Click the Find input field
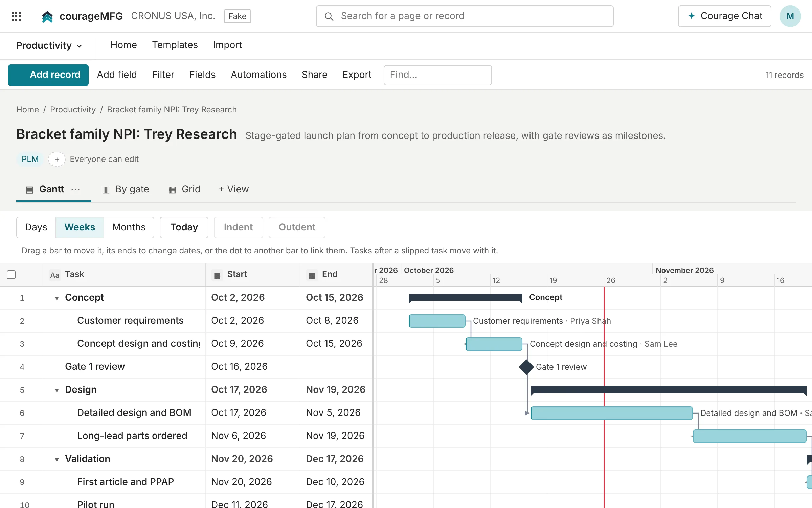This screenshot has height=508, width=812. (437, 75)
